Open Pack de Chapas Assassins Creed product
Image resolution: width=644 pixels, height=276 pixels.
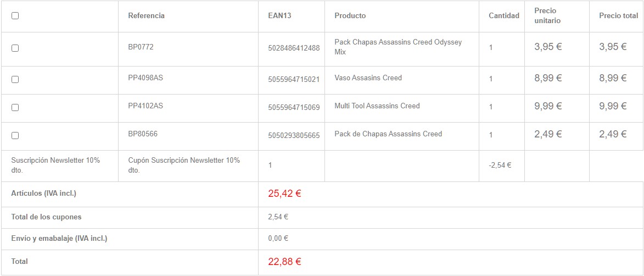[x=388, y=134]
